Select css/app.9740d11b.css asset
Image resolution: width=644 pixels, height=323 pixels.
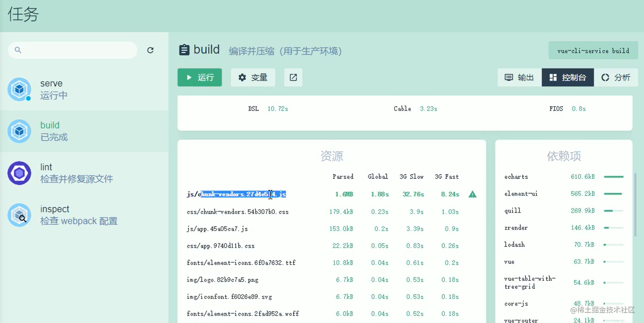(x=332, y=246)
